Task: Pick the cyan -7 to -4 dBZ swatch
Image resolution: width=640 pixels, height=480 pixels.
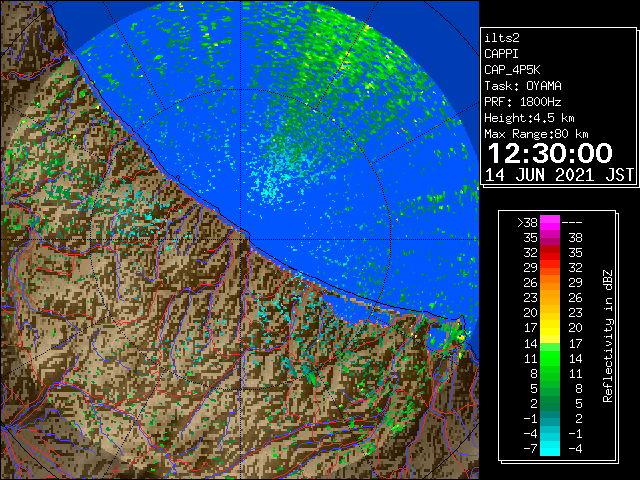Action: 550,448
